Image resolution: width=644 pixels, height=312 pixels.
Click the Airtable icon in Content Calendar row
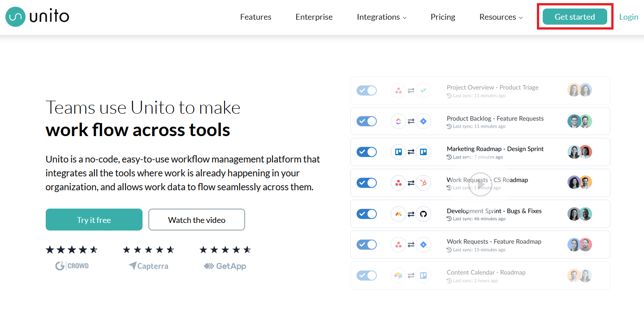(398, 275)
